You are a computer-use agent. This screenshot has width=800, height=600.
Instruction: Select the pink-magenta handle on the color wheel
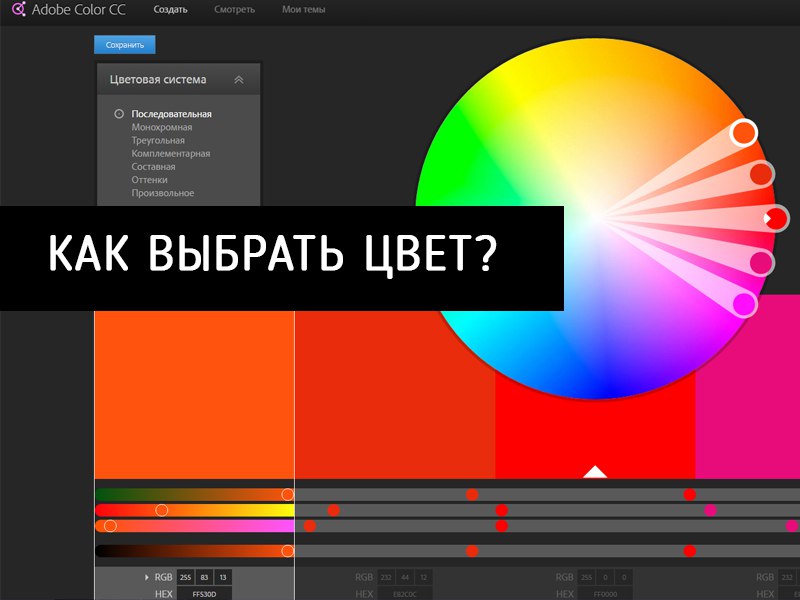coord(761,263)
